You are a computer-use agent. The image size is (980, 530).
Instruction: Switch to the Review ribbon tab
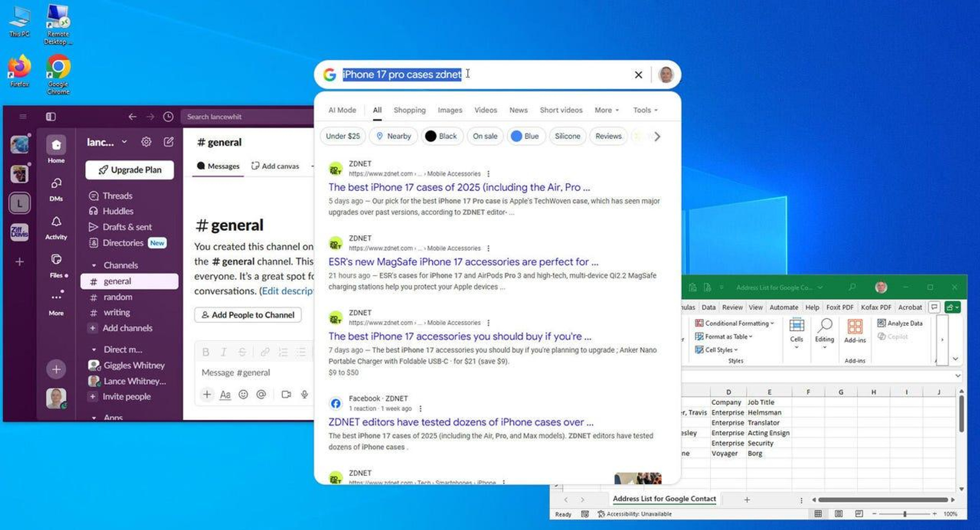point(732,307)
